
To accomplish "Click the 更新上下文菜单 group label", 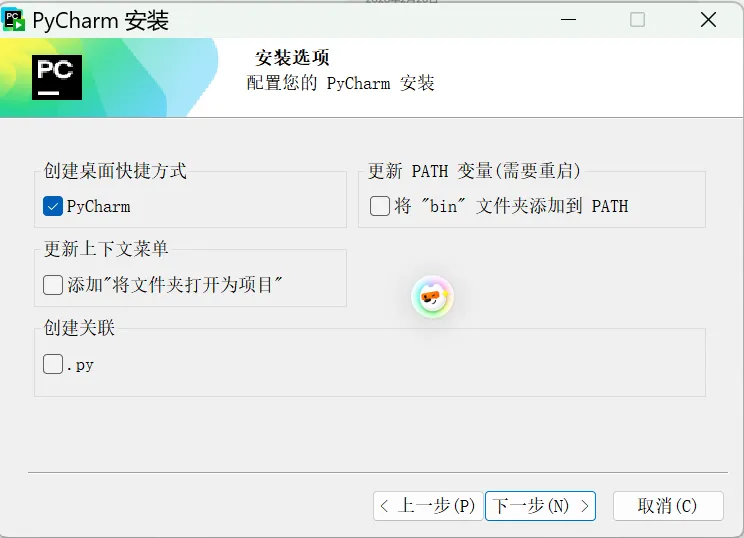I will (x=106, y=249).
